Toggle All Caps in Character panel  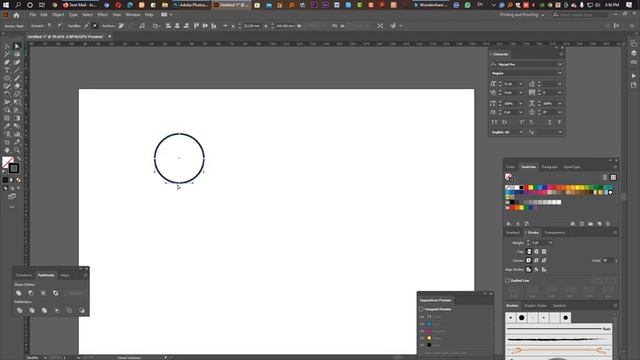[494, 122]
